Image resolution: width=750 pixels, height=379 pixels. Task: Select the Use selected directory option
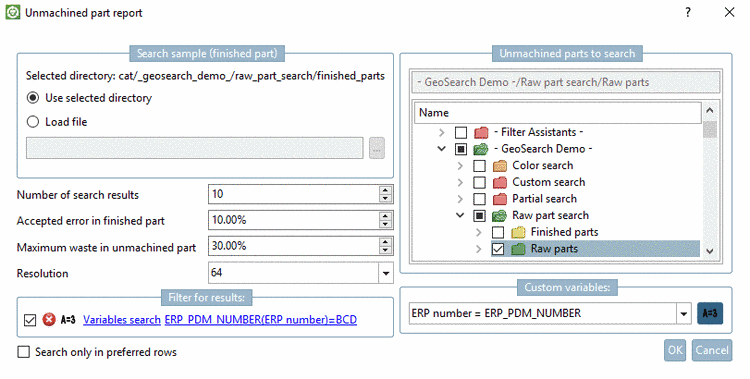tap(33, 98)
